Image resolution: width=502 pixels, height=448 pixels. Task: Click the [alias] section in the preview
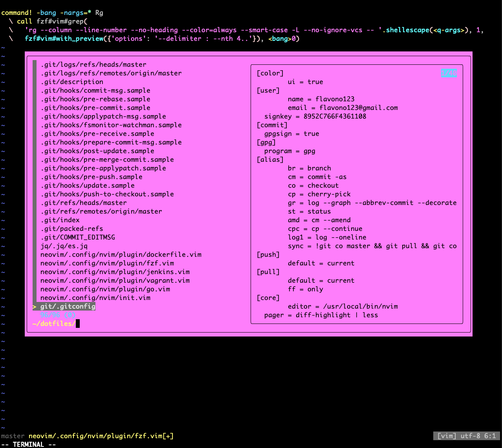(270, 159)
